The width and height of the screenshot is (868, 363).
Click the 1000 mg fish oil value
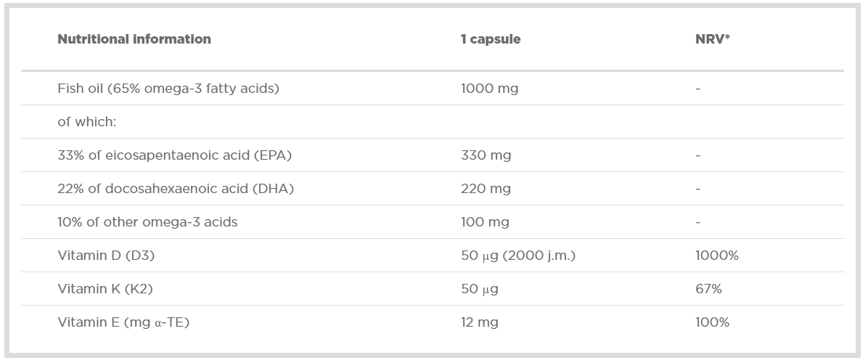489,89
